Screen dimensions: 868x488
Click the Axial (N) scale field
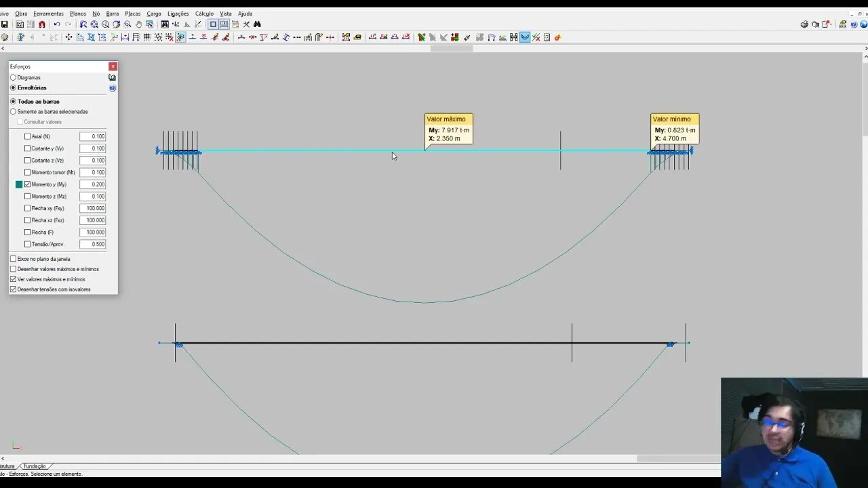click(x=92, y=136)
